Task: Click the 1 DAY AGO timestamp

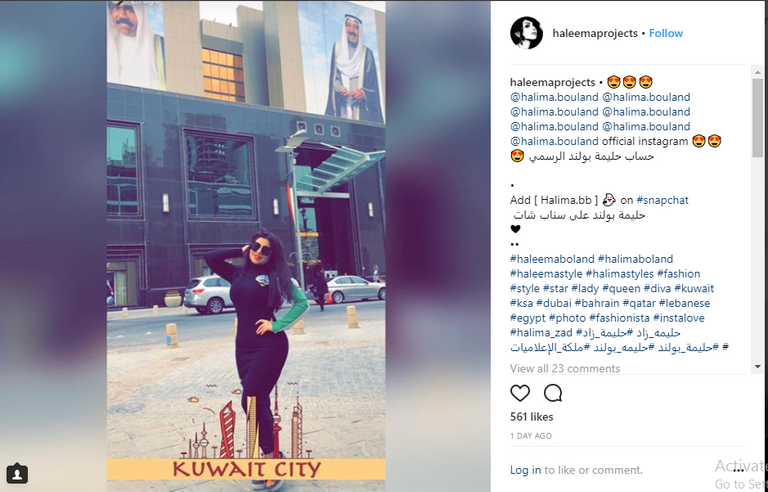Action: point(530,436)
